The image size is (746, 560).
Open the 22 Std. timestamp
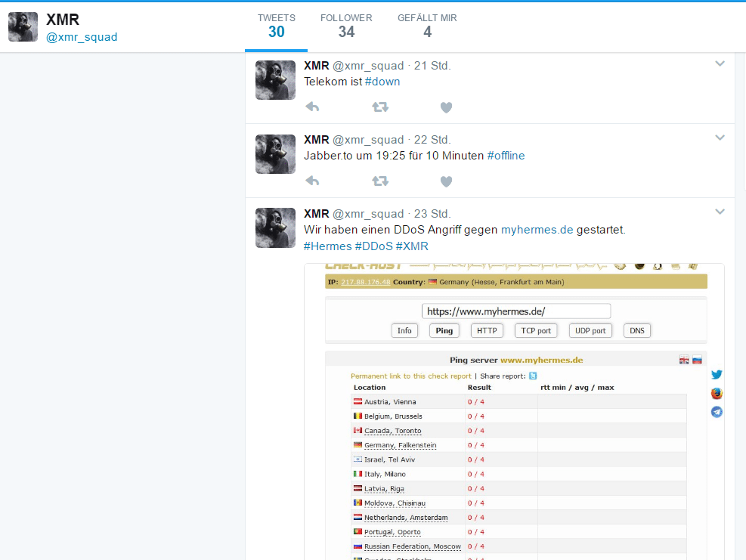coord(432,140)
